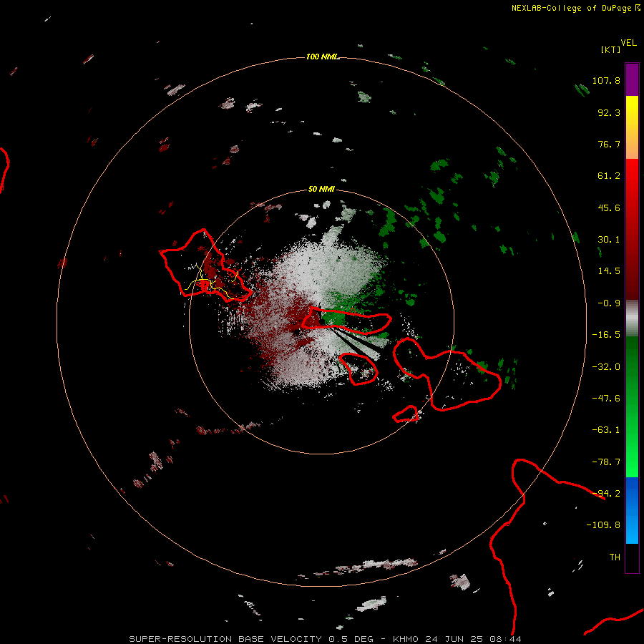
Task: Click the -16.5 velocity scale value
Action: (x=606, y=335)
